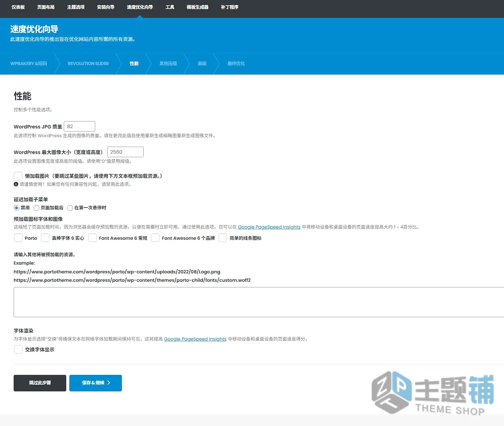Click the 保存 & 继续 button

click(x=96, y=383)
